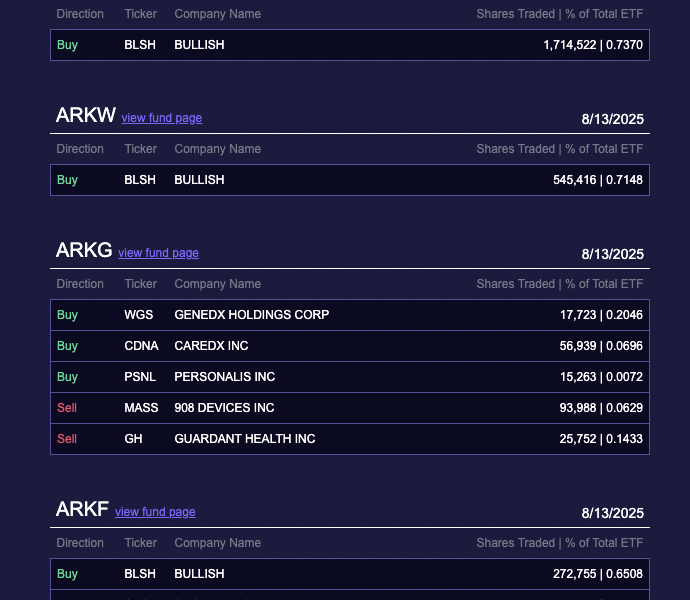Image resolution: width=690 pixels, height=600 pixels.
Task: Click the GH ticker cell
Action: click(x=133, y=439)
